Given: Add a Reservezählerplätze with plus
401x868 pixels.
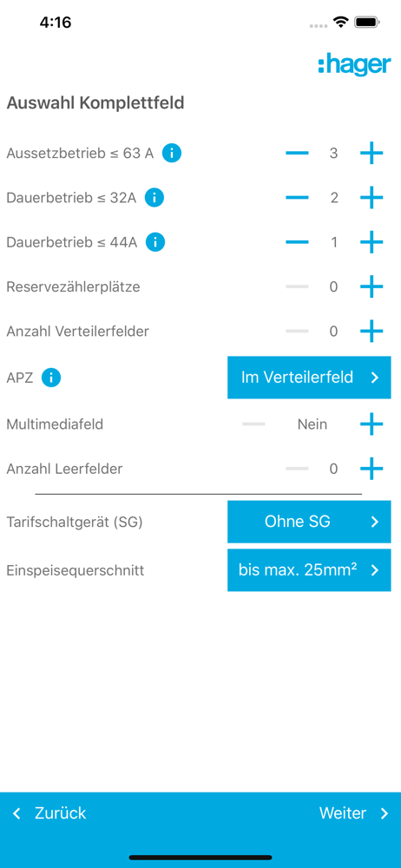Looking at the screenshot, I should pos(371,286).
